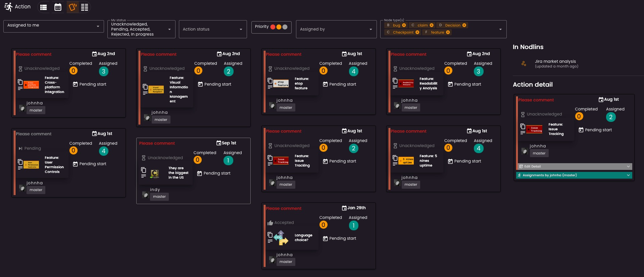
Task: Toggle the orange priority filter
Action: 279,27
